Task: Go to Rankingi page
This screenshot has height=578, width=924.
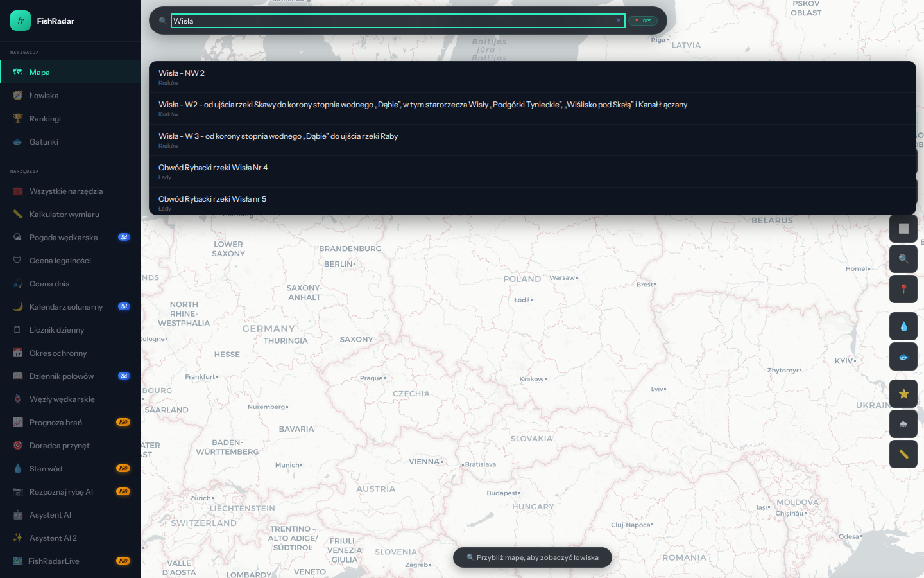Action: click(45, 119)
